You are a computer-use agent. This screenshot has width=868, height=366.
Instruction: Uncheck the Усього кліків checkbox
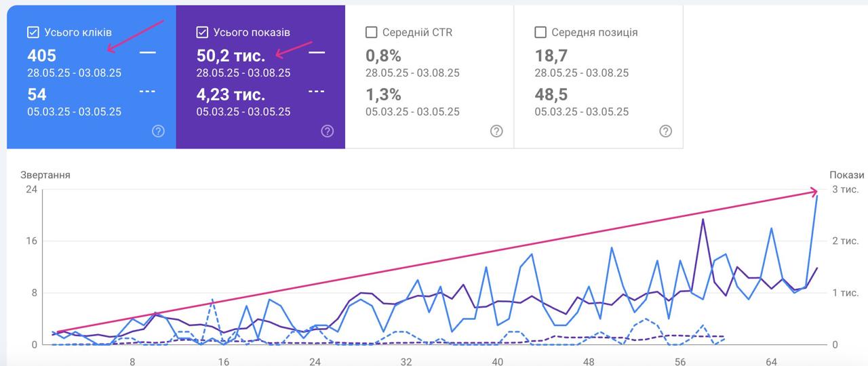click(33, 32)
